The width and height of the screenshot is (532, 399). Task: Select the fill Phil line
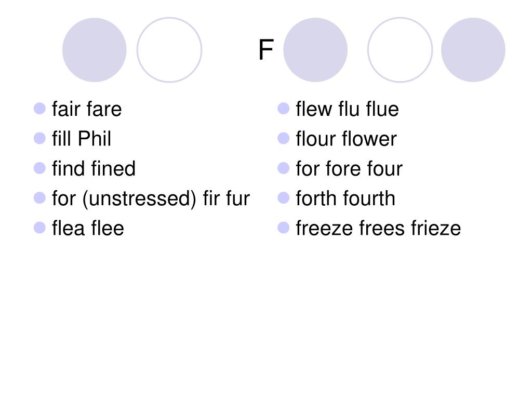(x=82, y=138)
